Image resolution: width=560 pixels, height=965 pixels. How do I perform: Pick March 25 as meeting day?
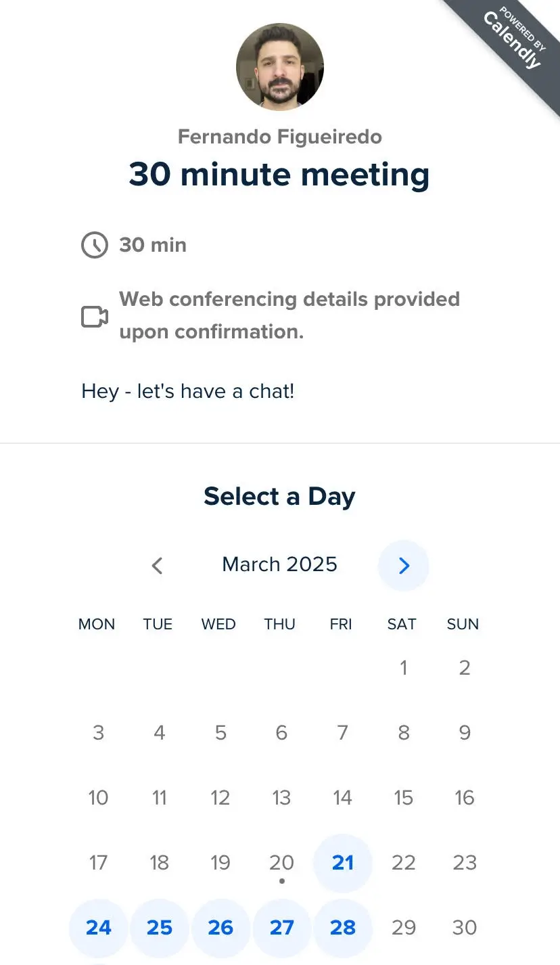[x=160, y=927]
